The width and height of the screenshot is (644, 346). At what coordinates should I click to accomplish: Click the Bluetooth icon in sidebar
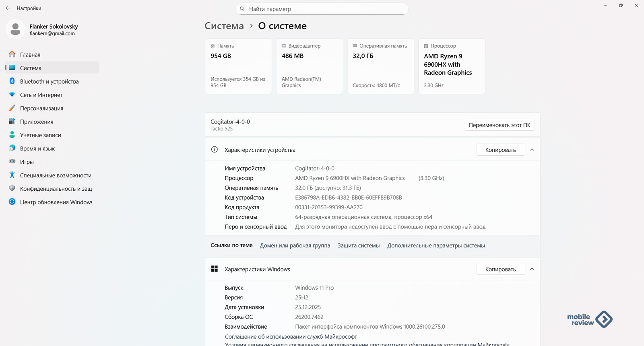[x=12, y=81]
